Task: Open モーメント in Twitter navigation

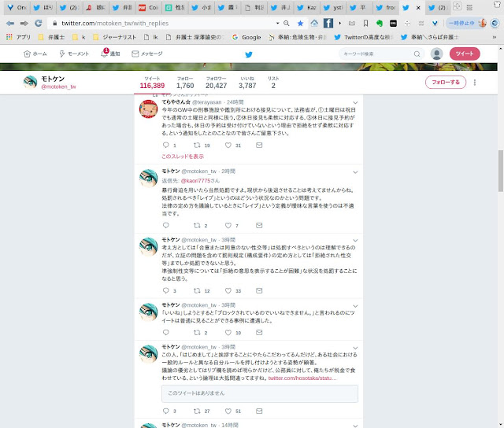Action: [x=74, y=53]
